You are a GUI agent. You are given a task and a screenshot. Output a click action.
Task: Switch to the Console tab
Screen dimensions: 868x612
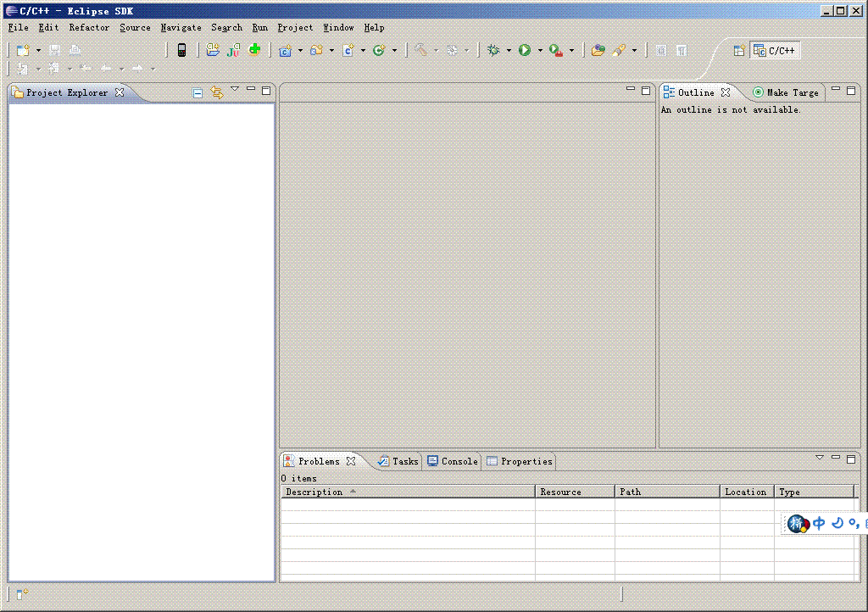[x=453, y=461]
